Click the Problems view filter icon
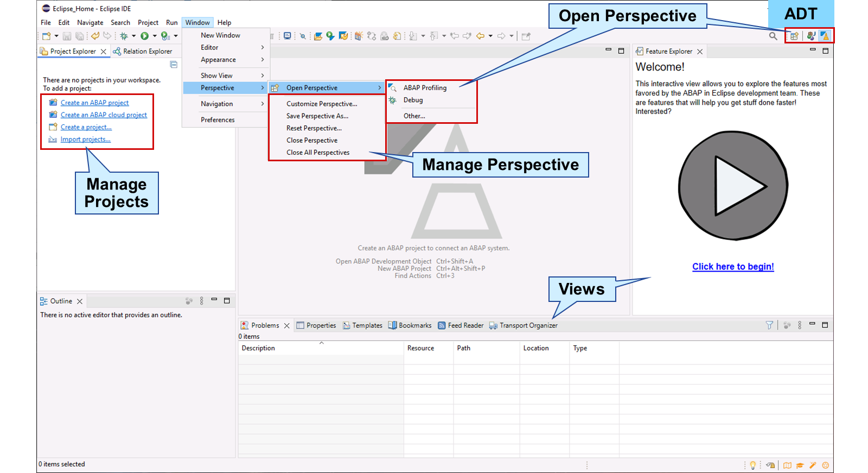868x473 pixels. pyautogui.click(x=769, y=325)
